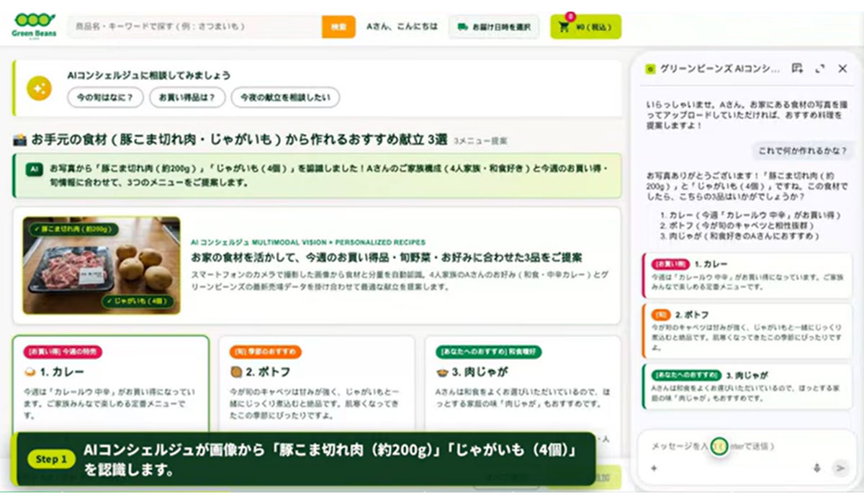The width and height of the screenshot is (864, 504).
Task: Click the orange 検索 search button
Action: (x=338, y=27)
